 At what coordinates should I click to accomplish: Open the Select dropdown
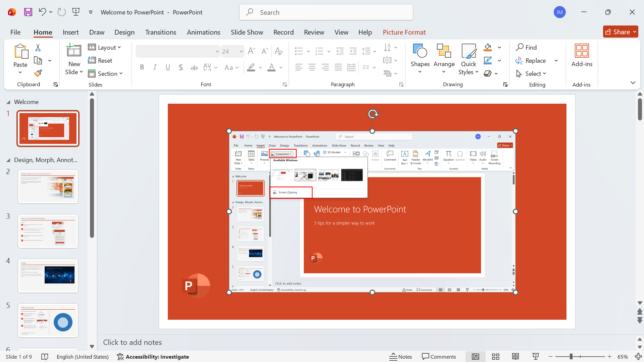(531, 73)
